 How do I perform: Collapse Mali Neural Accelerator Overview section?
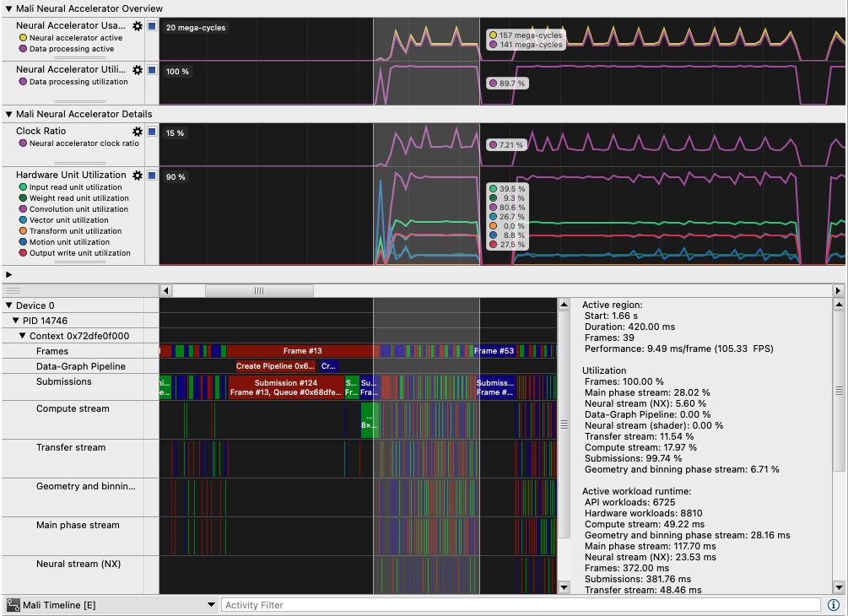[x=8, y=8]
